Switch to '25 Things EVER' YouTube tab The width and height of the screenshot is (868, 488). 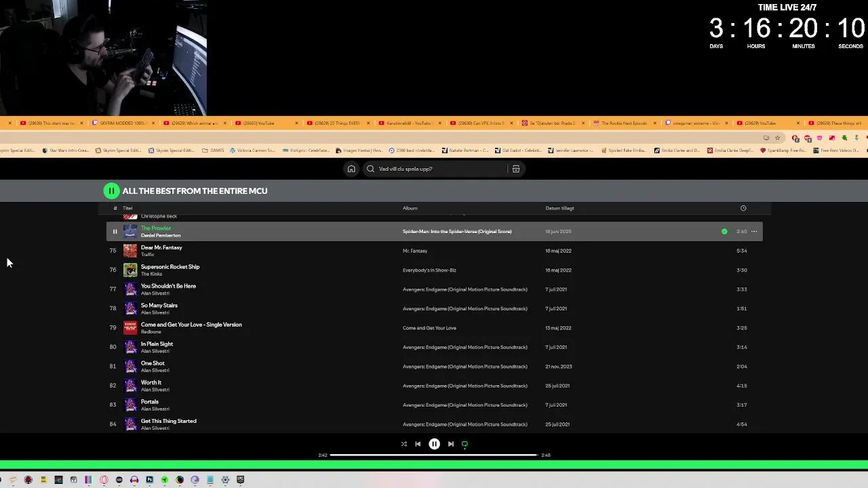[x=338, y=123]
